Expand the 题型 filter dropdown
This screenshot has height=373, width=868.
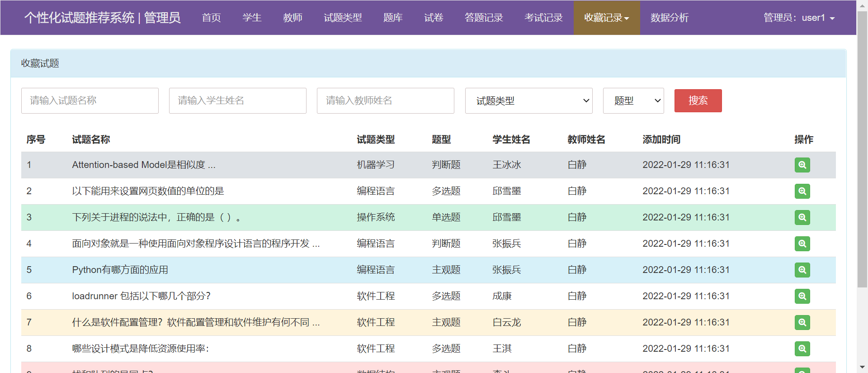pyautogui.click(x=633, y=100)
